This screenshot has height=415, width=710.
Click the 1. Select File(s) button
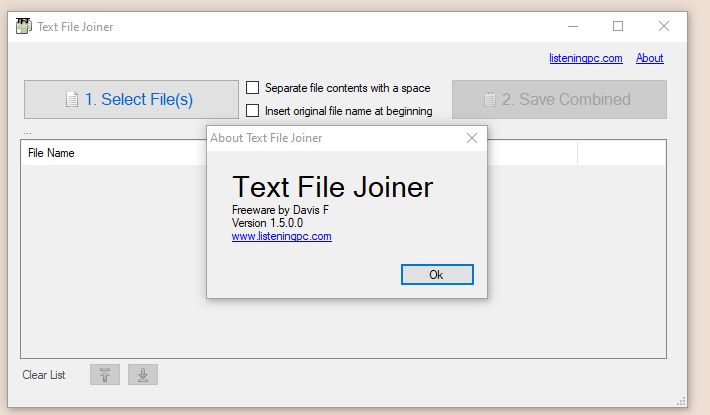[x=131, y=100]
